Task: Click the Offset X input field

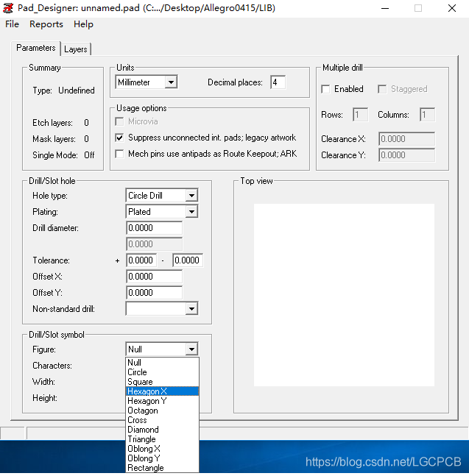Action: point(154,277)
